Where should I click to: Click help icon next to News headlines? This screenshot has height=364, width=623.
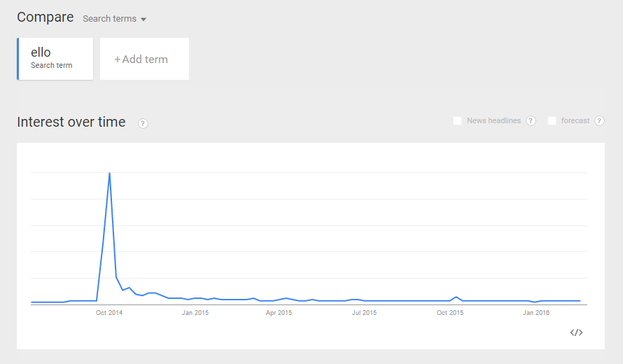click(531, 121)
